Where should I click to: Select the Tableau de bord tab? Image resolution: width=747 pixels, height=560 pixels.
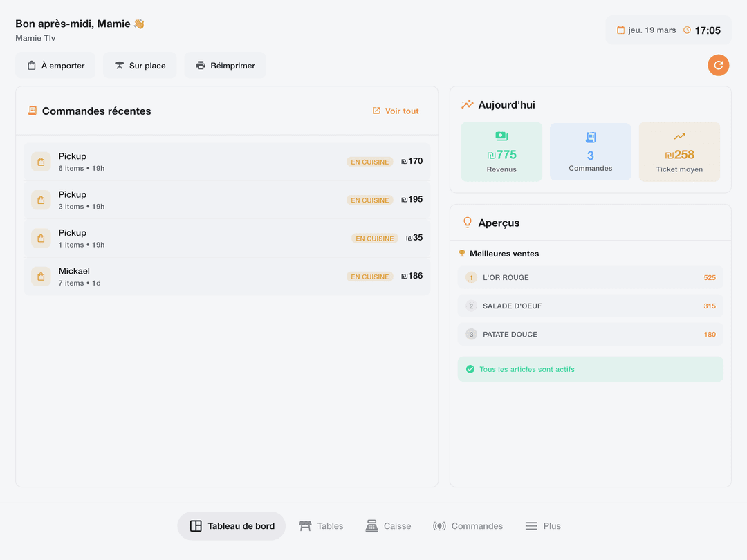pyautogui.click(x=232, y=526)
